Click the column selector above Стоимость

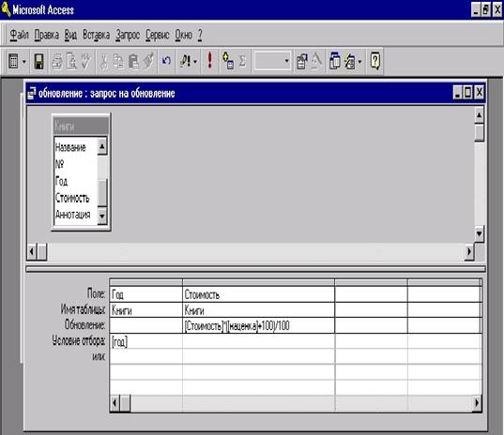(258, 282)
